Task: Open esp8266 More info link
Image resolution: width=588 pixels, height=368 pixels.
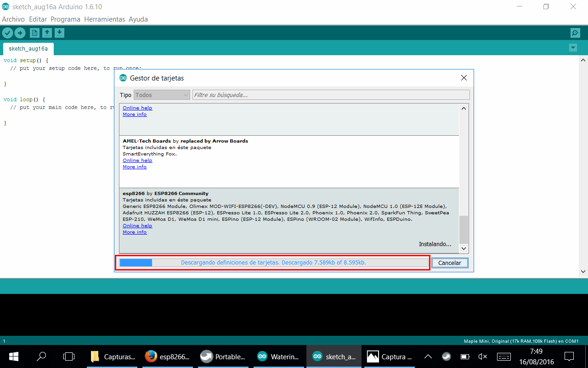Action: (x=135, y=232)
